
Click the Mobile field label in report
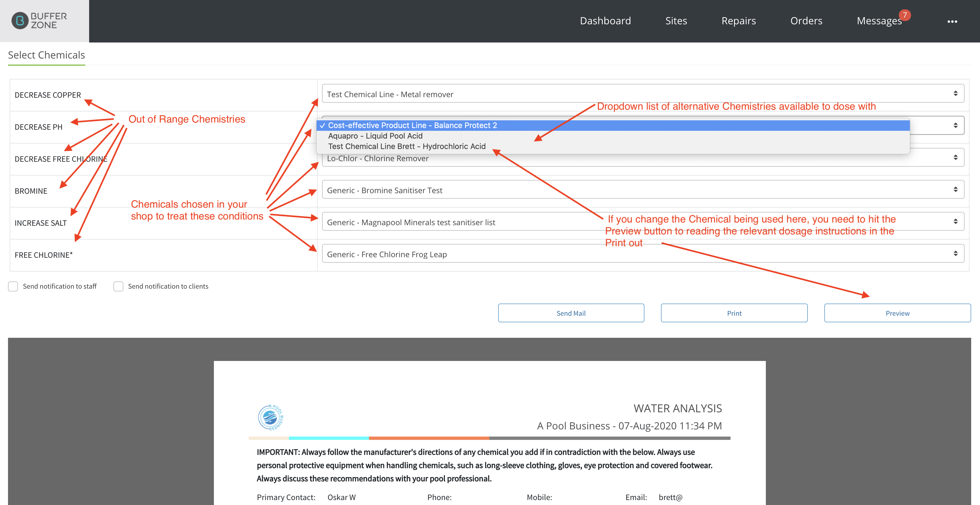point(540,497)
